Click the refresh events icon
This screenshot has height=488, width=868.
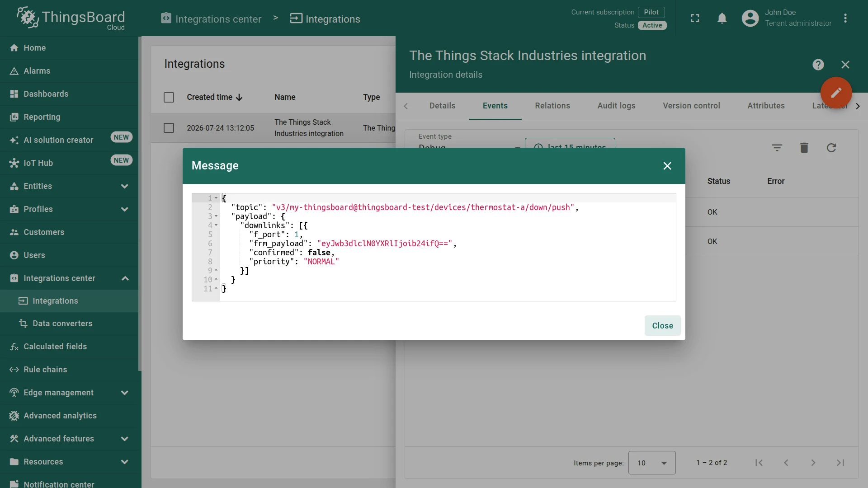[831, 148]
